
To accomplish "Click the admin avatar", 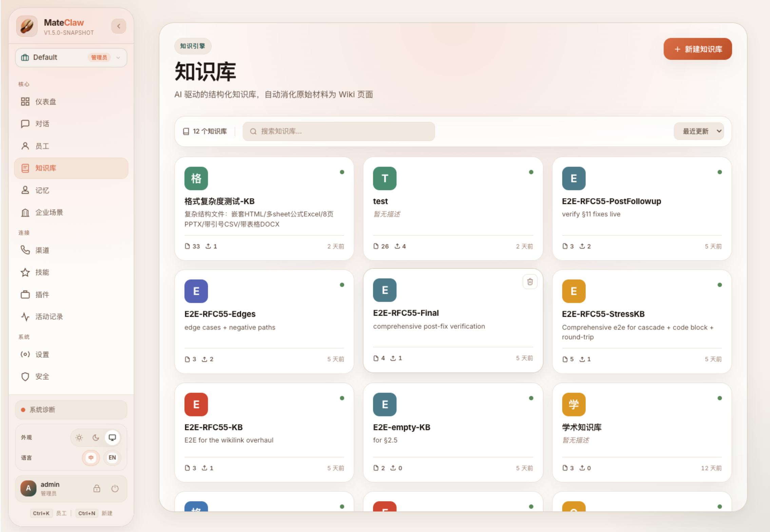I will pos(28,488).
